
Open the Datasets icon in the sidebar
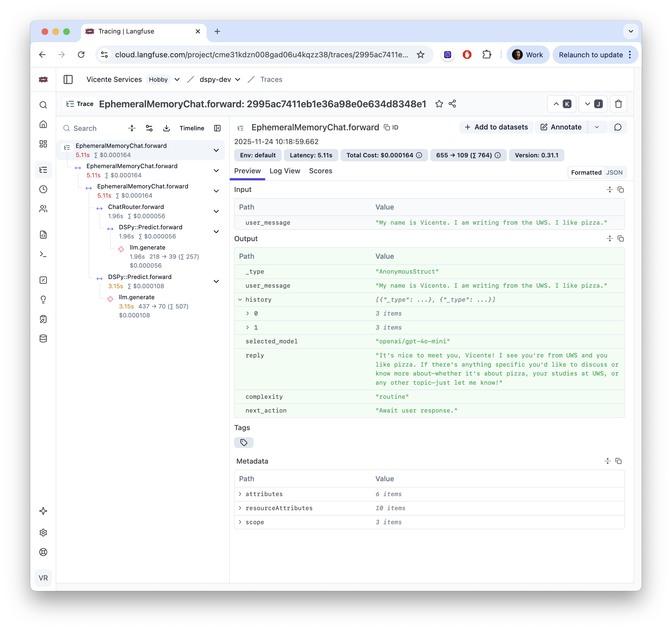click(x=43, y=338)
